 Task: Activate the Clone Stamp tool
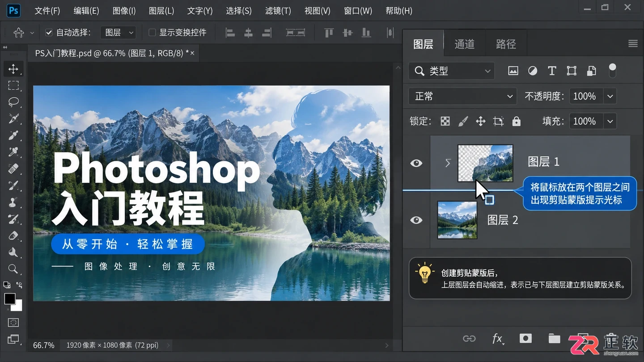click(x=13, y=202)
